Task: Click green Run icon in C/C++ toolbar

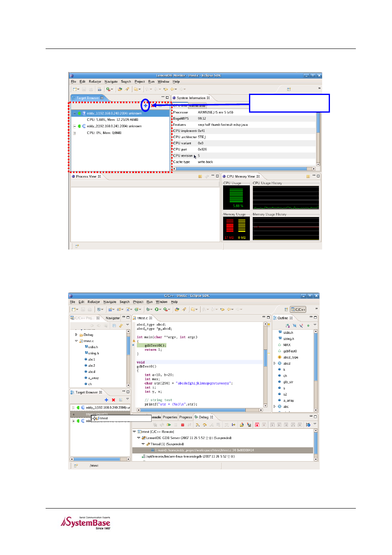Action: [157, 309]
